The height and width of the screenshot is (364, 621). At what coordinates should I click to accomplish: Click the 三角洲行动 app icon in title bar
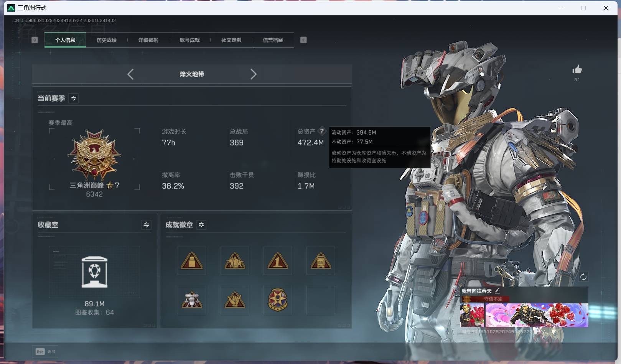click(x=11, y=8)
